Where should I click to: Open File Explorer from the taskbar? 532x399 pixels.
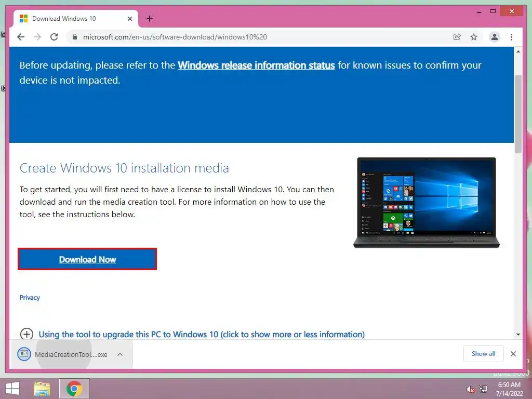(x=42, y=389)
